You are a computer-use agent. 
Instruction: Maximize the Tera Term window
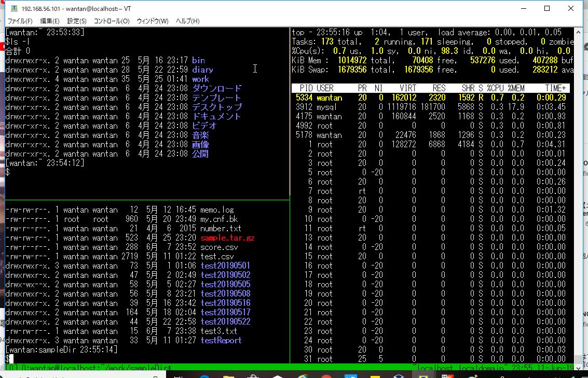[x=547, y=8]
